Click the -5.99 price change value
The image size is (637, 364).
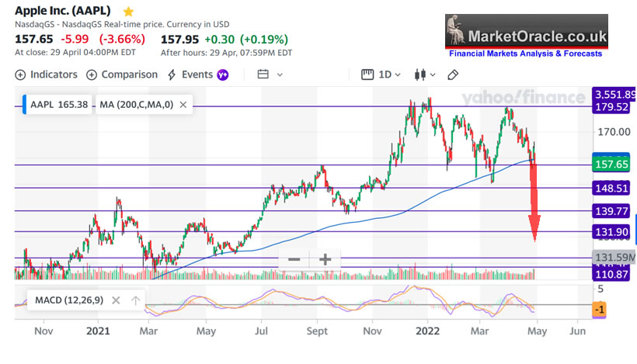pyautogui.click(x=75, y=39)
